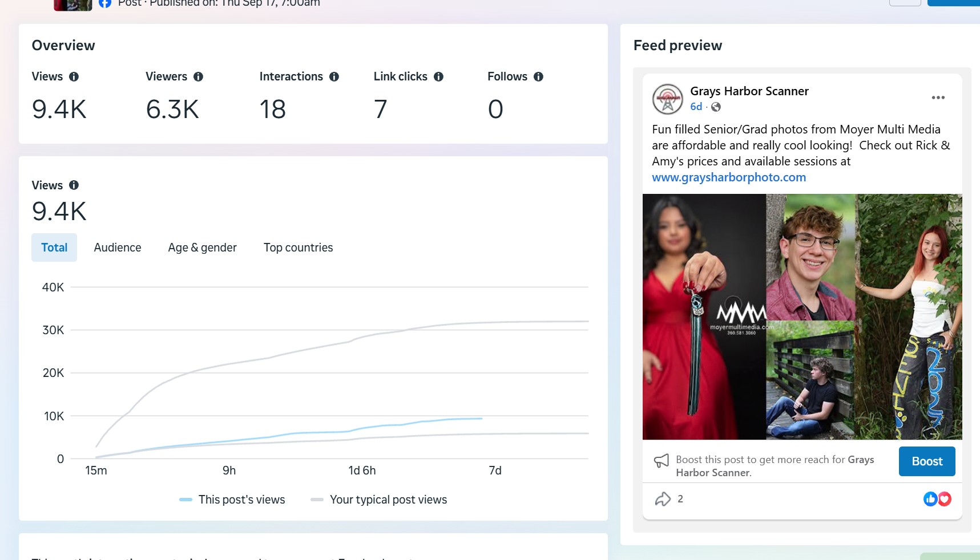Open photo of boy sitting by bridge
The height and width of the screenshot is (560, 980).
click(810, 380)
